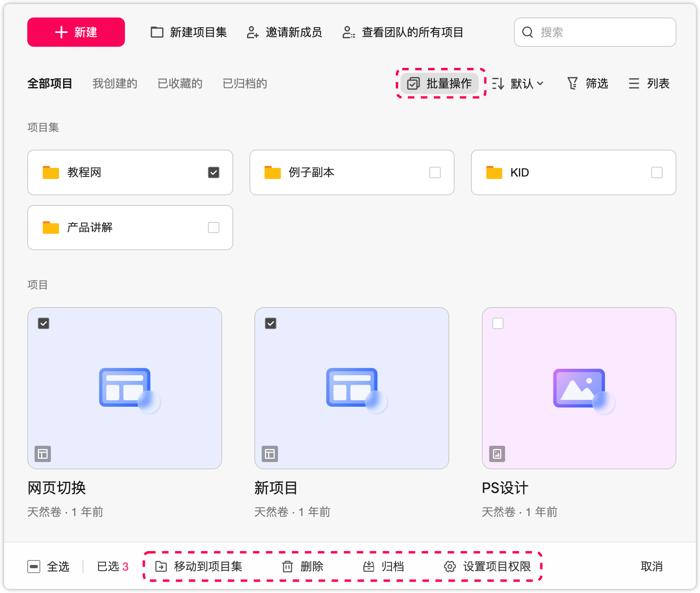Switch to the 我创建的 tab

pos(115,83)
